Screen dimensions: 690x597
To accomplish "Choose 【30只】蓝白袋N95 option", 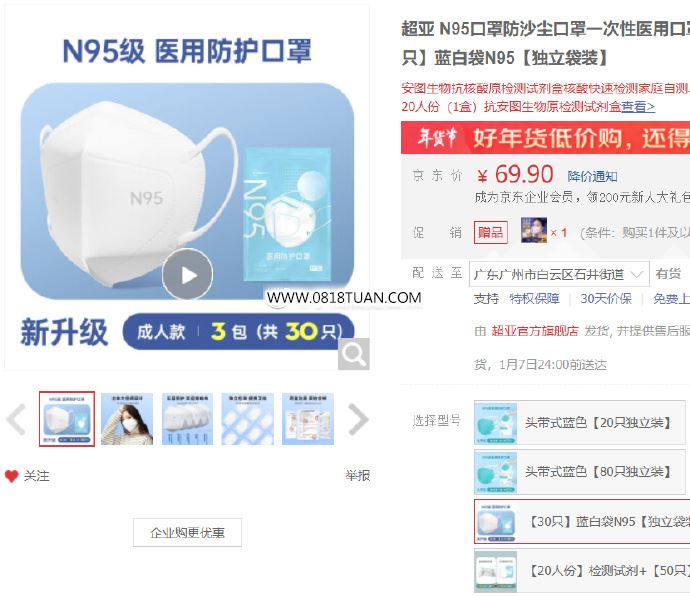I will click(582, 522).
